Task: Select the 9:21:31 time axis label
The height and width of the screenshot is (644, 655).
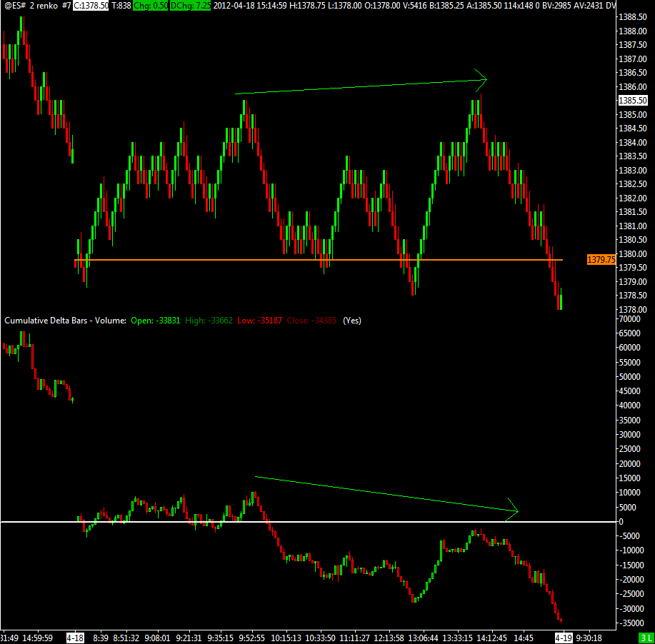Action: click(189, 638)
